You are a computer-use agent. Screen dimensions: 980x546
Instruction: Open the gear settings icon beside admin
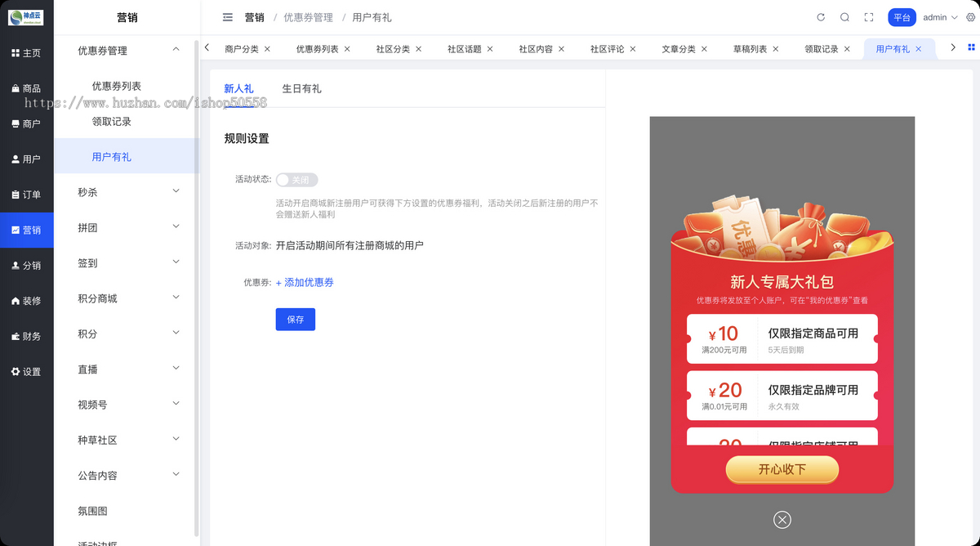tap(970, 17)
